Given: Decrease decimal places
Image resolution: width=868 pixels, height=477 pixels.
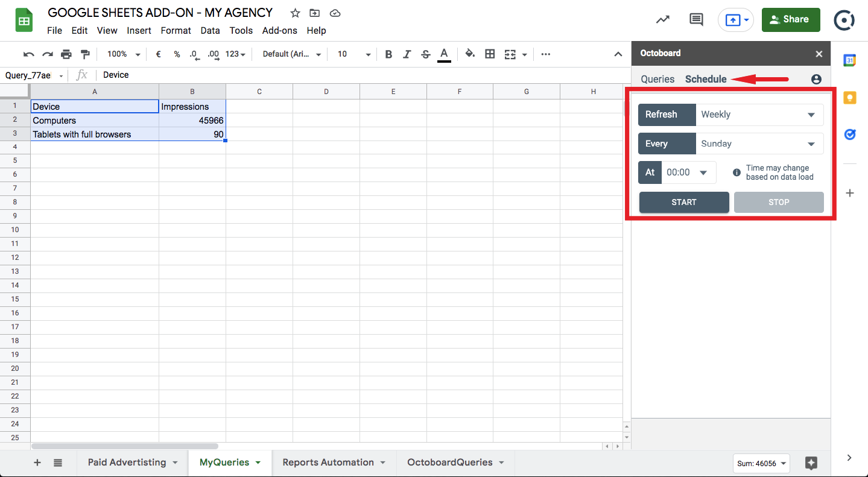Looking at the screenshot, I should point(194,54).
